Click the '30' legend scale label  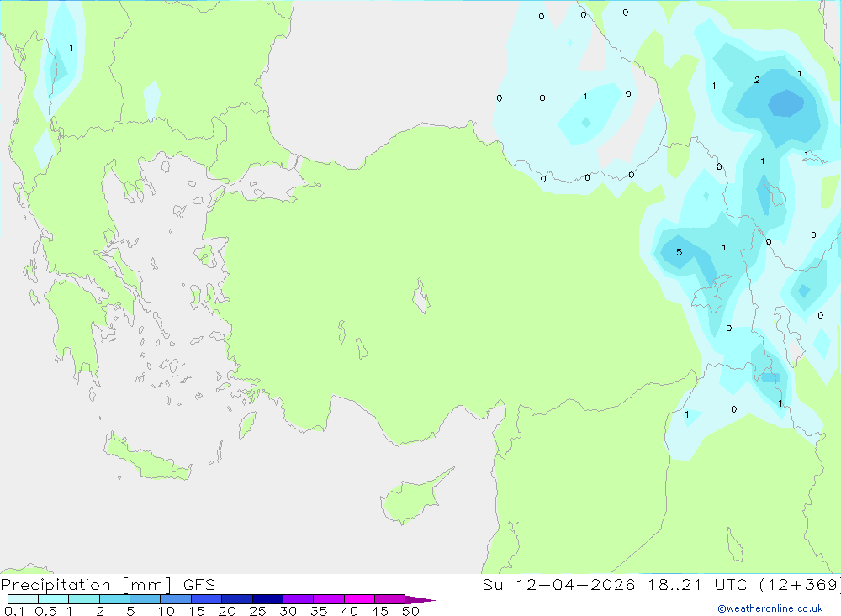pos(288,611)
